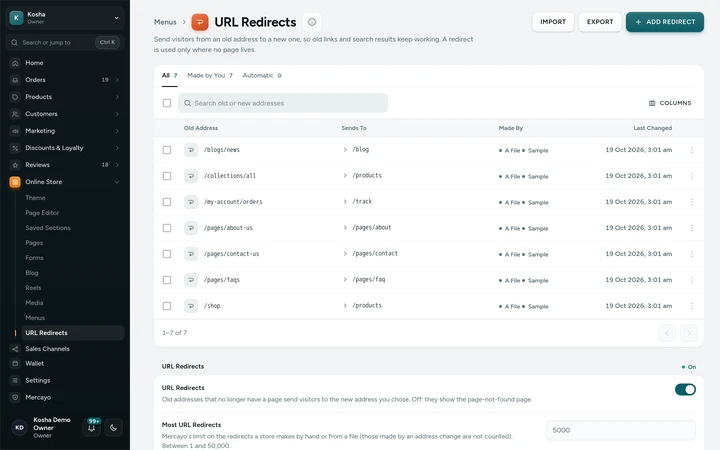Viewport: 720px width, 450px height.
Task: Open Page Editor in sidebar
Action: (42, 213)
